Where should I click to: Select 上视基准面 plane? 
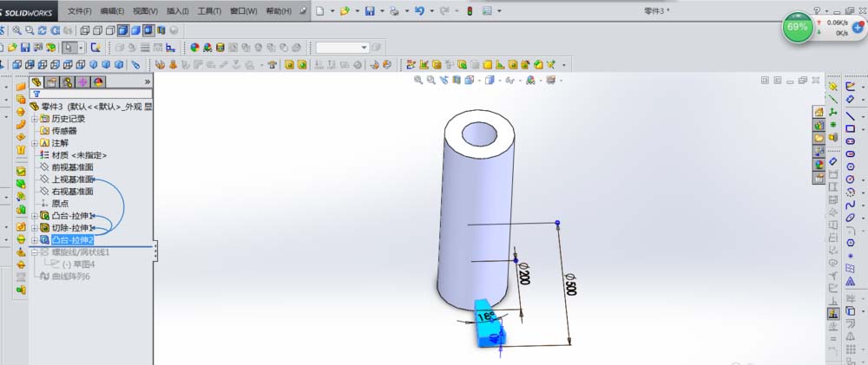(73, 179)
